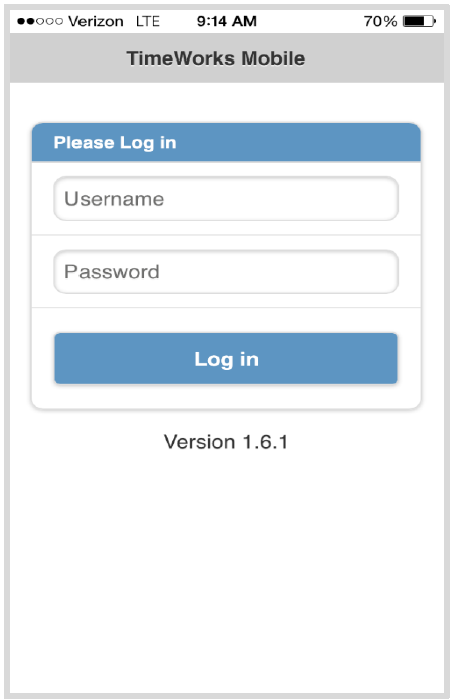
Task: Focus the Username input field
Action: [x=226, y=199]
